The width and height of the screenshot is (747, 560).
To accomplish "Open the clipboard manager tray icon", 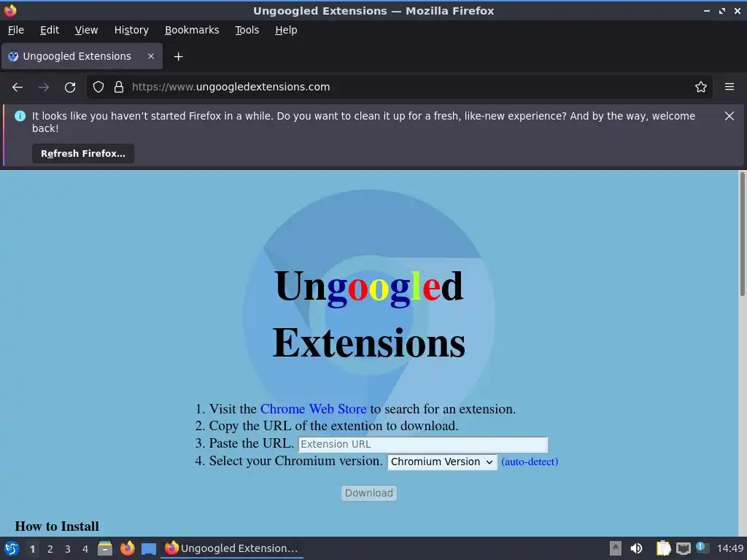I will [662, 548].
